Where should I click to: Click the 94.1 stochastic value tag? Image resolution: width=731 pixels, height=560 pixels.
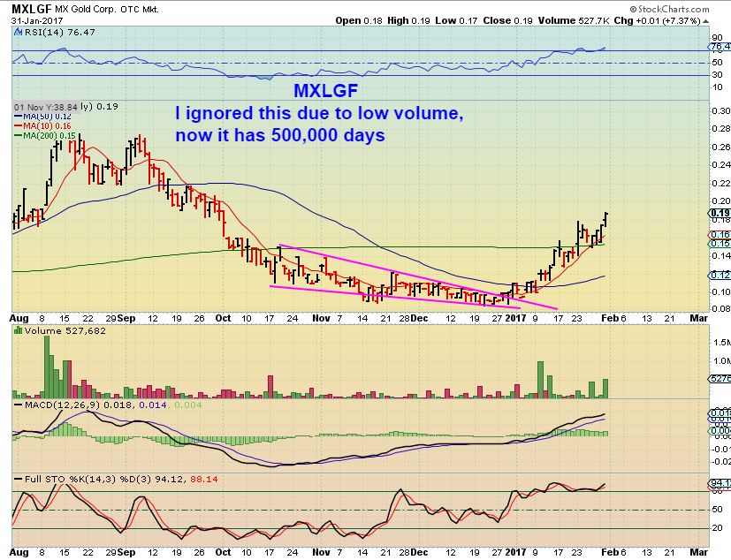point(720,483)
